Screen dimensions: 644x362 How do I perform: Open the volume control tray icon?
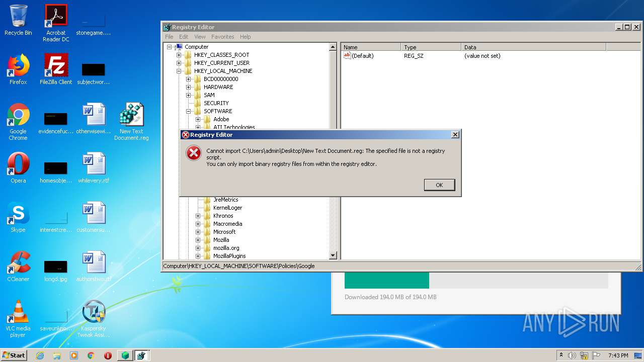point(572,355)
